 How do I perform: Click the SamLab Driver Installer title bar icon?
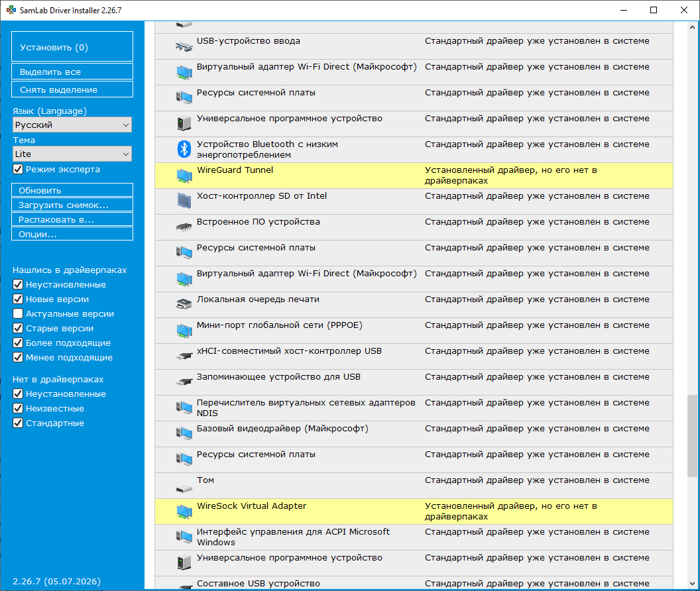tap(11, 10)
